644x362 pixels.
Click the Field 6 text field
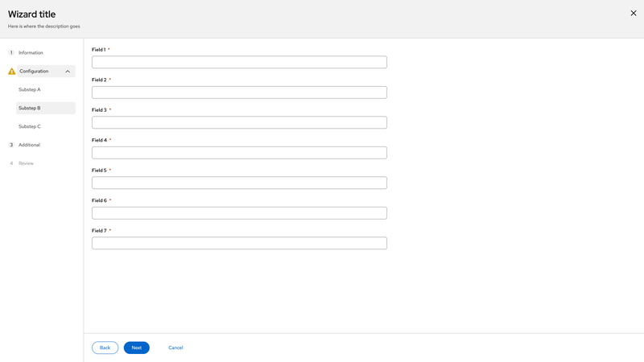coord(239,213)
